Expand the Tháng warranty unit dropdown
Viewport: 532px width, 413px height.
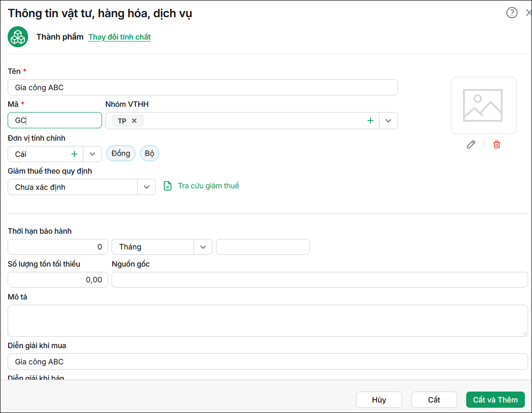click(x=203, y=247)
